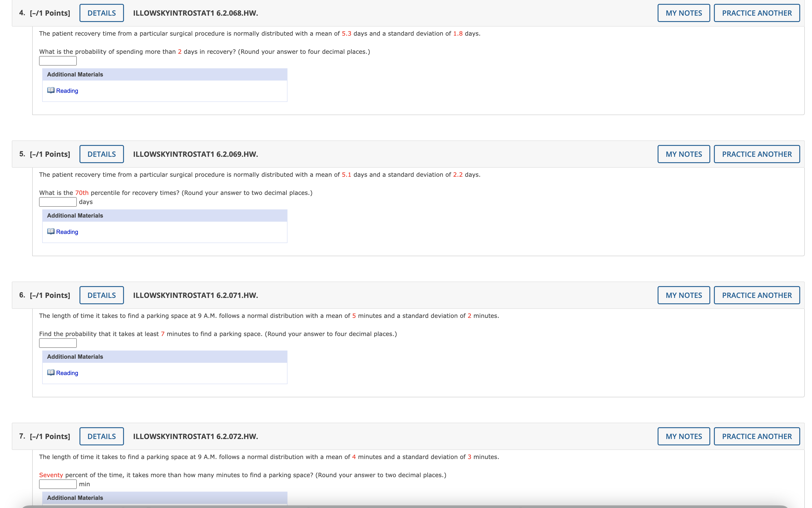Open MY NOTES for question 5

point(683,154)
